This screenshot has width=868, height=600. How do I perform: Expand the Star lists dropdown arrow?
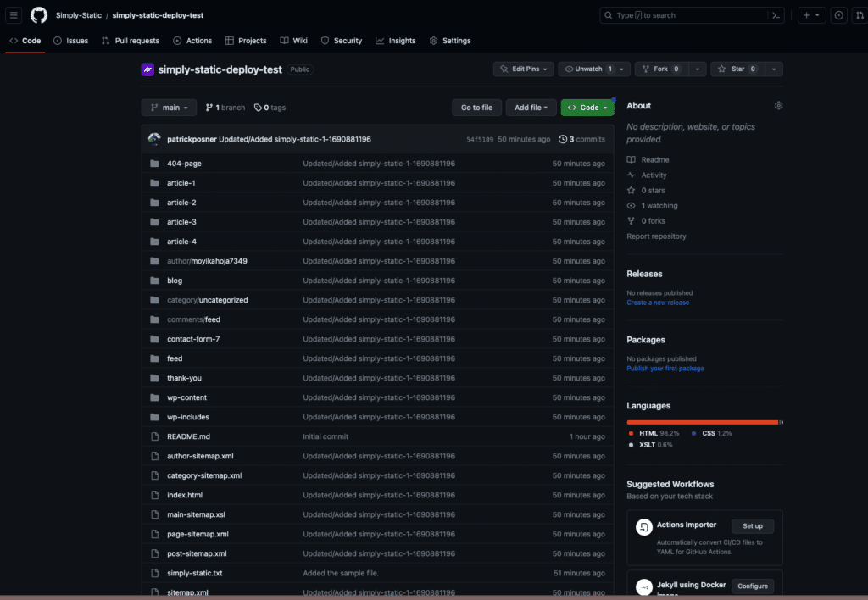(x=774, y=69)
